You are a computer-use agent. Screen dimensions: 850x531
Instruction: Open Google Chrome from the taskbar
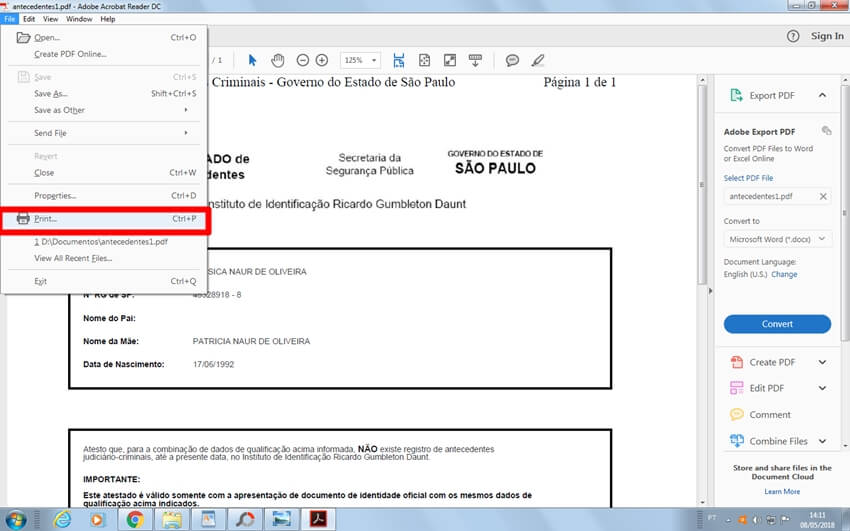135,518
